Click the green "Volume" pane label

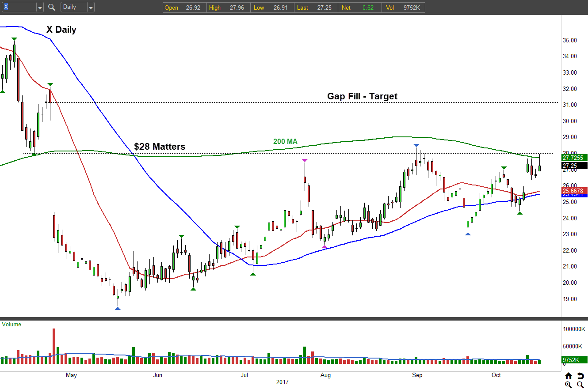coord(11,324)
